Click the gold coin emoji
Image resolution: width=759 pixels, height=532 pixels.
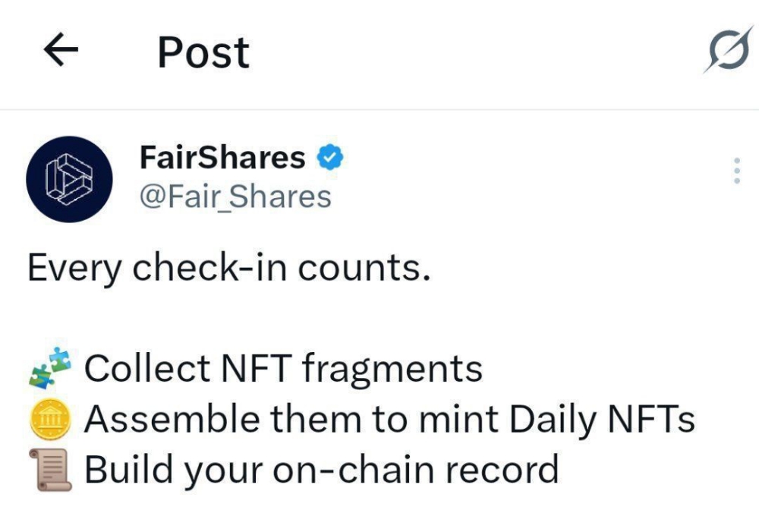point(50,419)
